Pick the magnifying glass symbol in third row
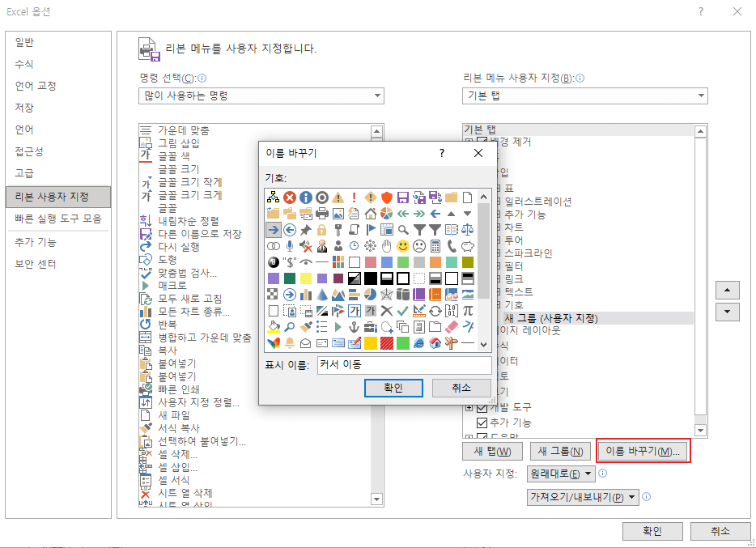The height and width of the screenshot is (548, 756). [x=403, y=230]
